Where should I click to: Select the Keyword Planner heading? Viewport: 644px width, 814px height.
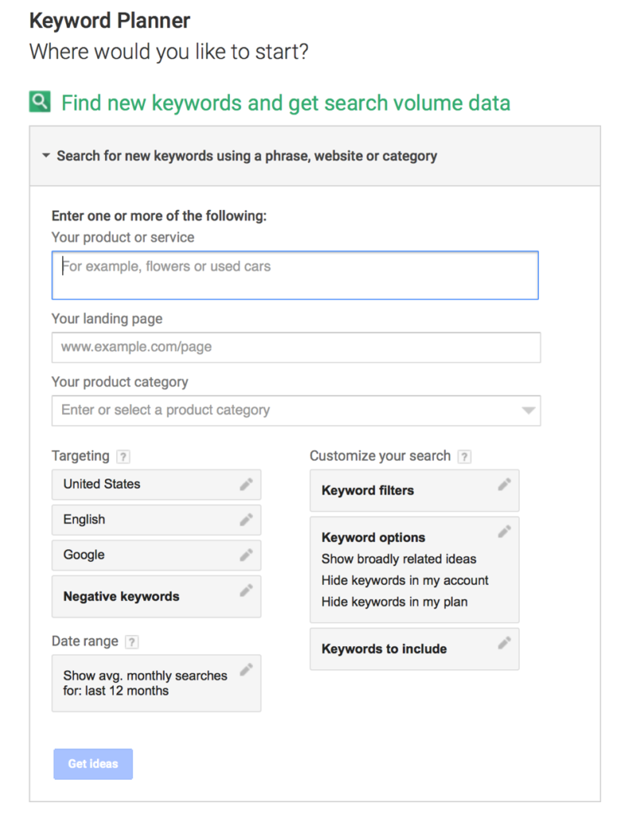pos(109,21)
